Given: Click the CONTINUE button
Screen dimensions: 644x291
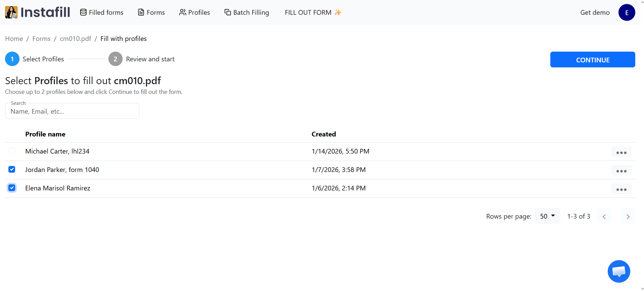Looking at the screenshot, I should coord(593,60).
